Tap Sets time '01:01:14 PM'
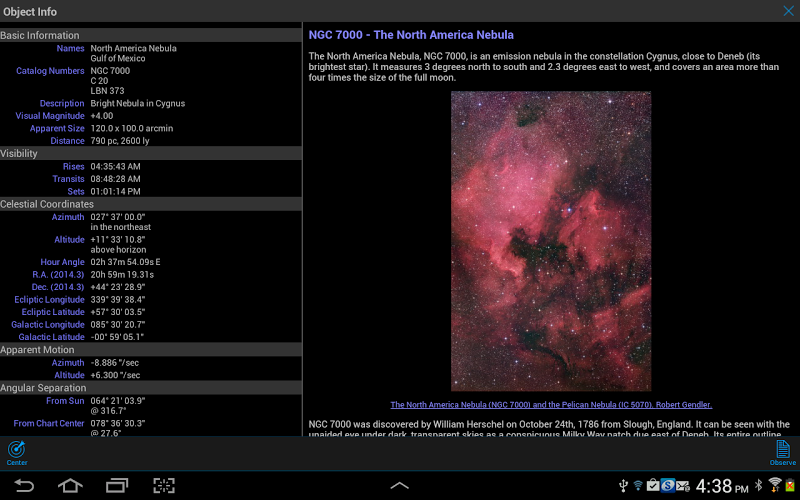This screenshot has height=500, width=800. tap(115, 191)
